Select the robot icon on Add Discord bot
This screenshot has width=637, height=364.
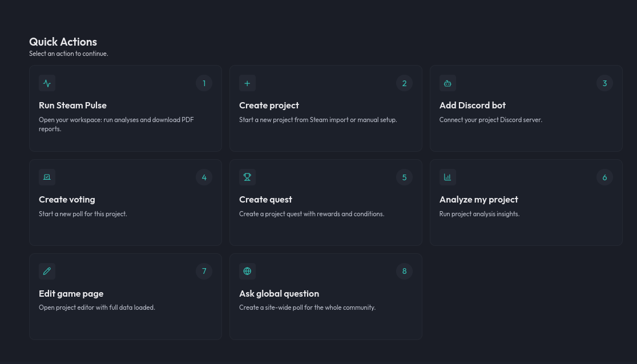coord(447,83)
